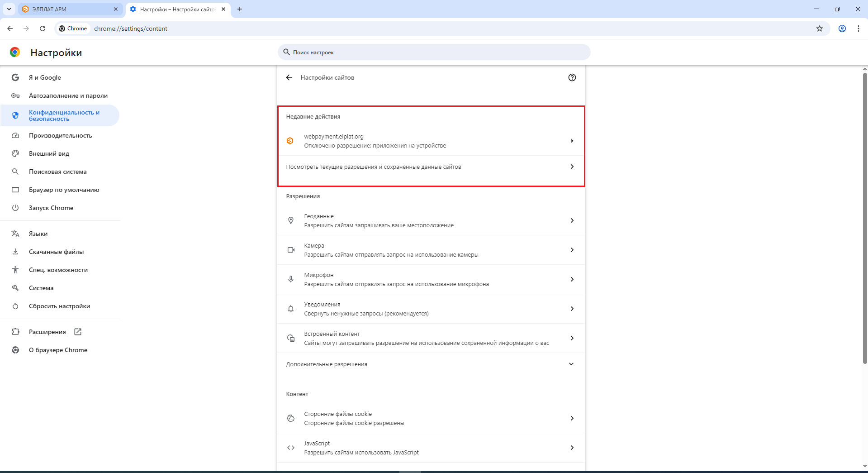Viewport: 868px width, 473px height.
Task: Reload the settings page
Action: 43,29
